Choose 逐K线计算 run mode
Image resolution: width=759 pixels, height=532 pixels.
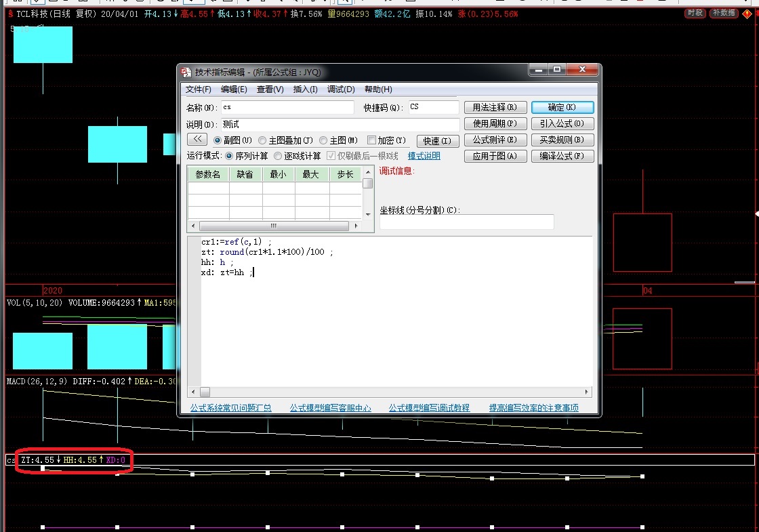(x=279, y=156)
